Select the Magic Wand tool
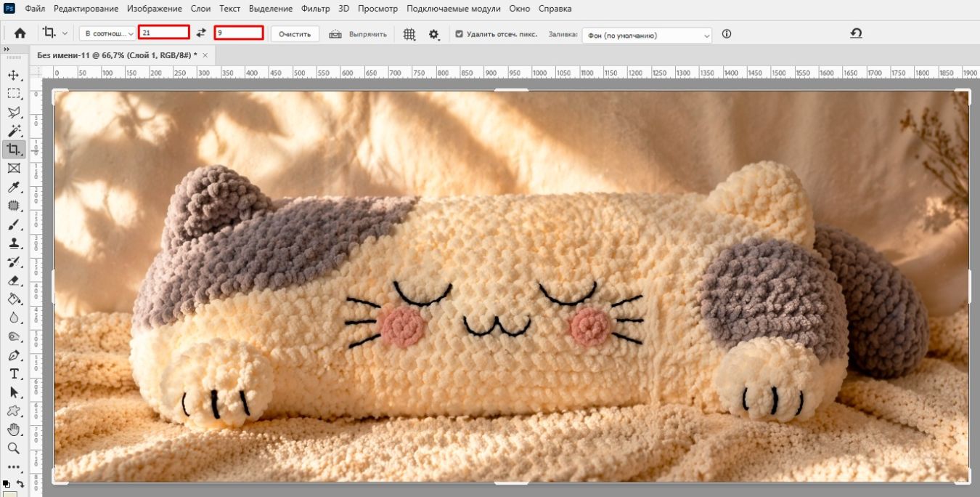 (14, 131)
